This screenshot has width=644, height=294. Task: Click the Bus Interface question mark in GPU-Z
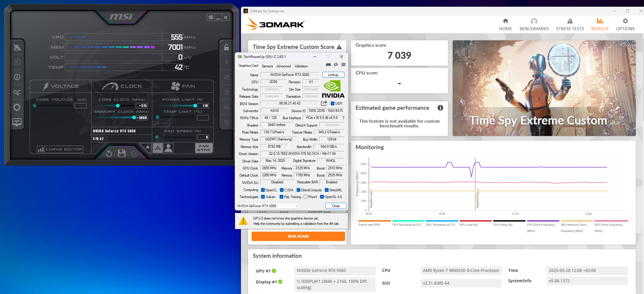tap(343, 118)
